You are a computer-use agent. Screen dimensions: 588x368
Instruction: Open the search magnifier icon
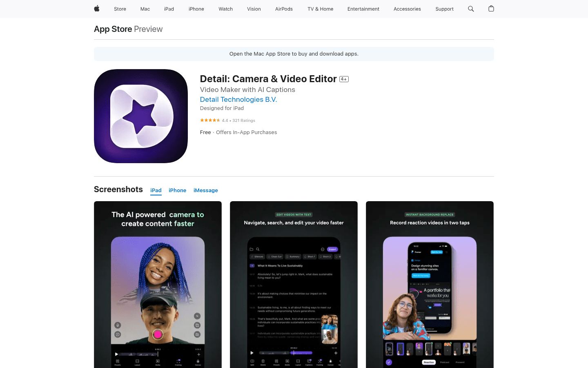point(471,9)
